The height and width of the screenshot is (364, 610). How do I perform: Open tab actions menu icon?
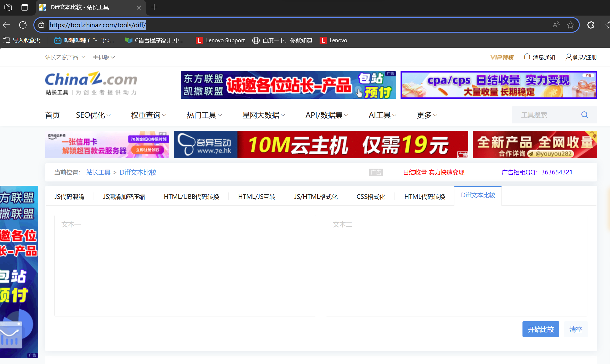[25, 7]
